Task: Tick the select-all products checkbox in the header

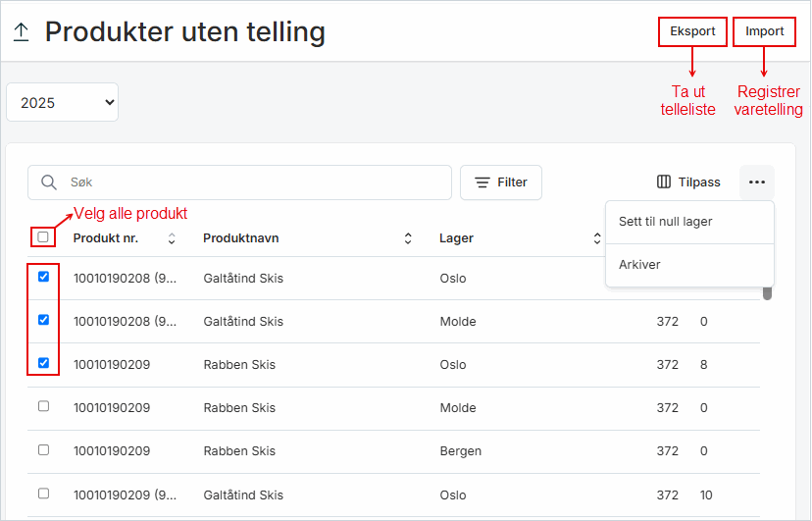Action: (43, 237)
